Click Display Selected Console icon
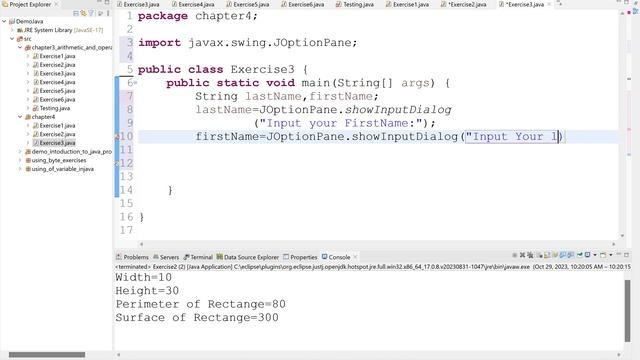 click(587, 255)
